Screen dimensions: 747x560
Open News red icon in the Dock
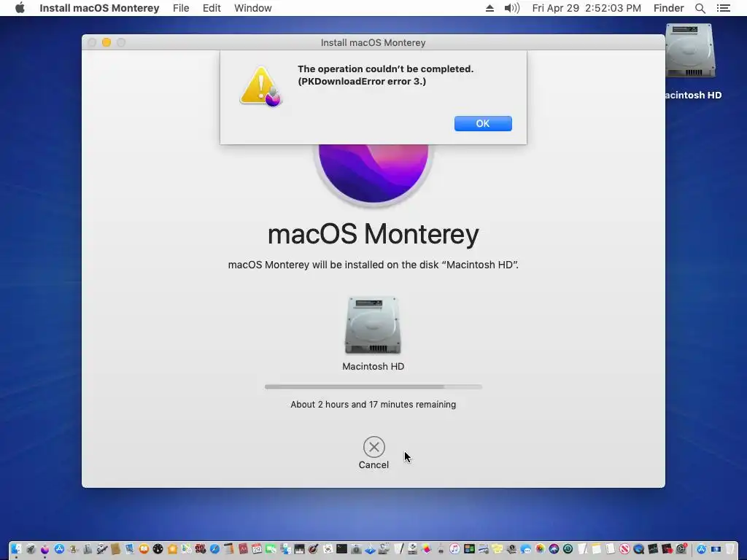point(624,549)
